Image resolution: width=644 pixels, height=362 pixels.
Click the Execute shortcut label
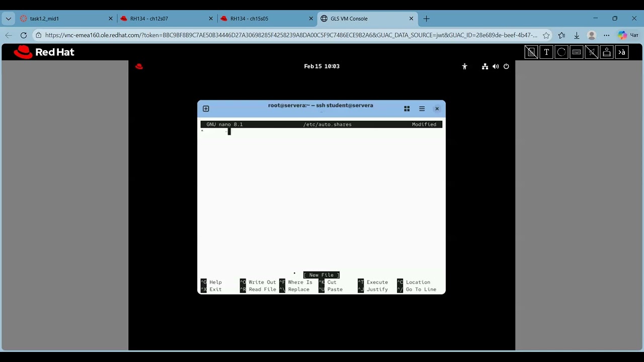click(377, 282)
